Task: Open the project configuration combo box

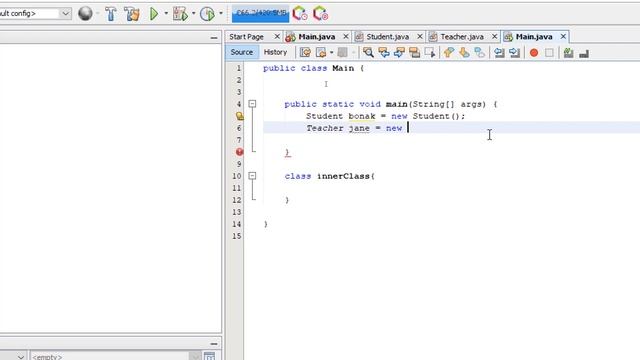Action: [x=35, y=13]
